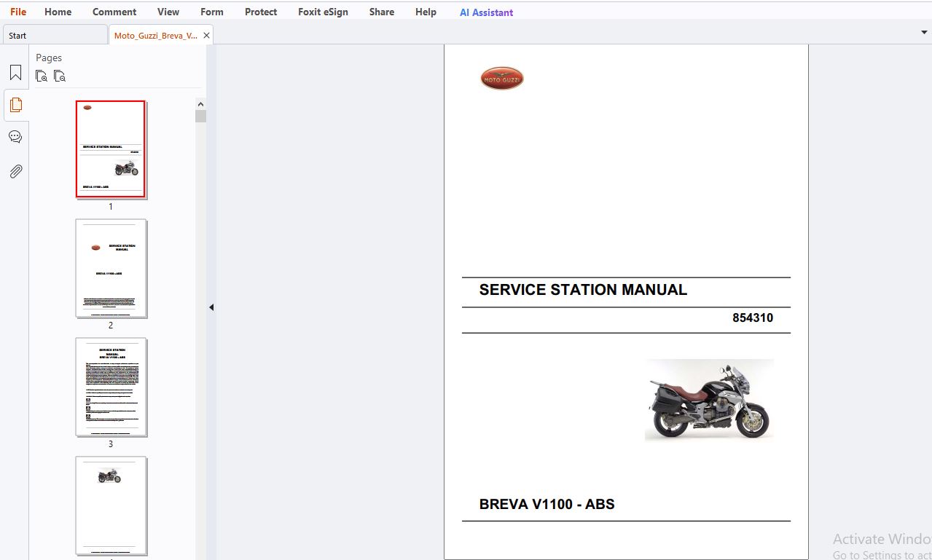Open the Foxit eSign tab

click(323, 12)
